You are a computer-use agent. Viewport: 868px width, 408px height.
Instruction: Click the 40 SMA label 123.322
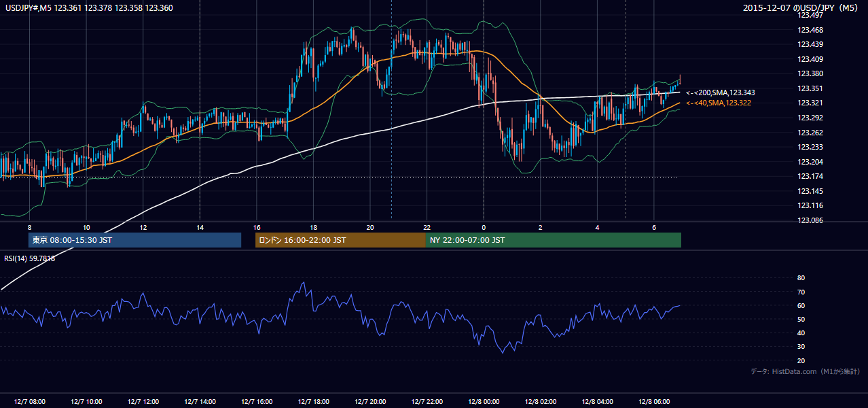pos(719,103)
